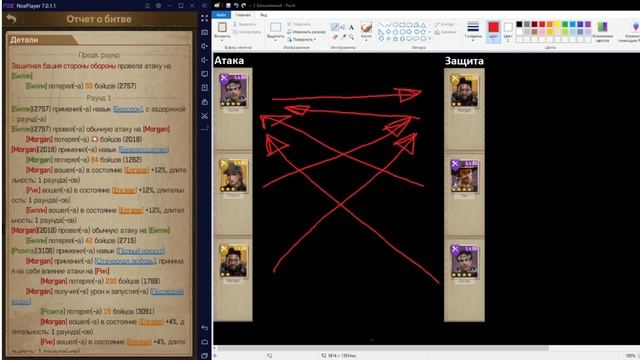The width and height of the screenshot is (640, 360).
Task: Pick the yellow color swatch in Paint
Action: pos(558,24)
